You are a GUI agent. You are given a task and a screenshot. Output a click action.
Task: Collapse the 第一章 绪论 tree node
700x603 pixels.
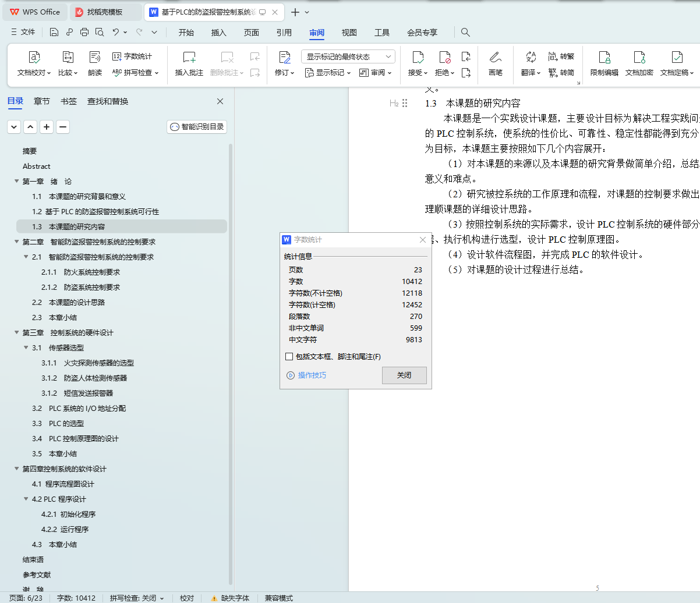[x=17, y=182]
